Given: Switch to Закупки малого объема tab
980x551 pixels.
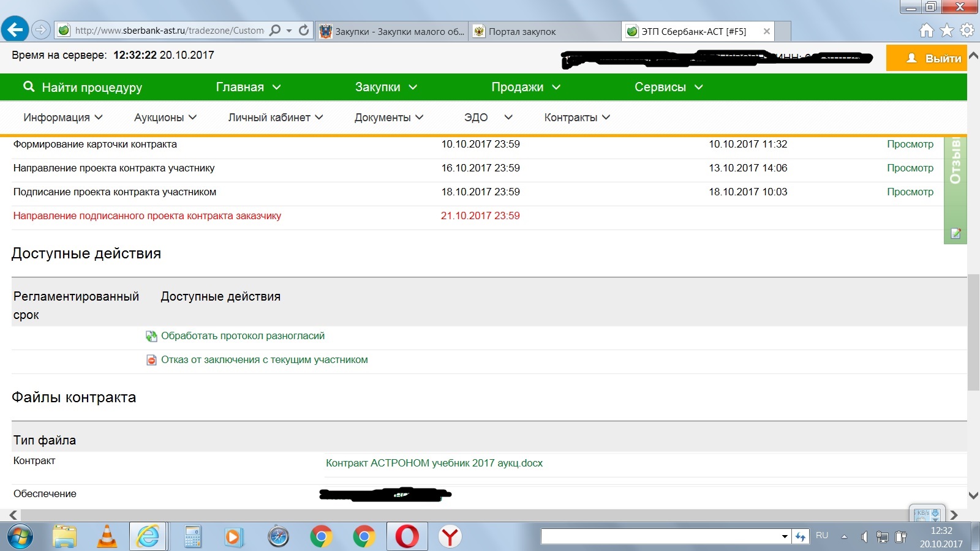Looking at the screenshot, I should [392, 31].
